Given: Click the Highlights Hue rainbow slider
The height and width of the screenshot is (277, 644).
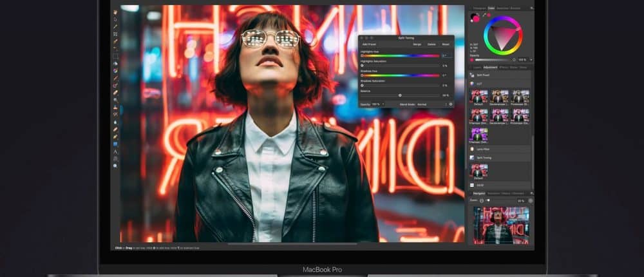Looking at the screenshot, I should 399,55.
